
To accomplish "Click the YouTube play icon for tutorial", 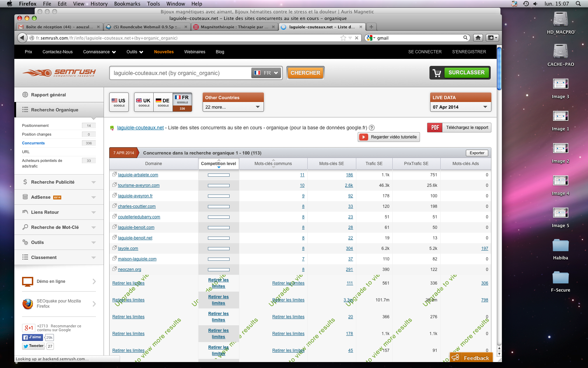I will 364,137.
